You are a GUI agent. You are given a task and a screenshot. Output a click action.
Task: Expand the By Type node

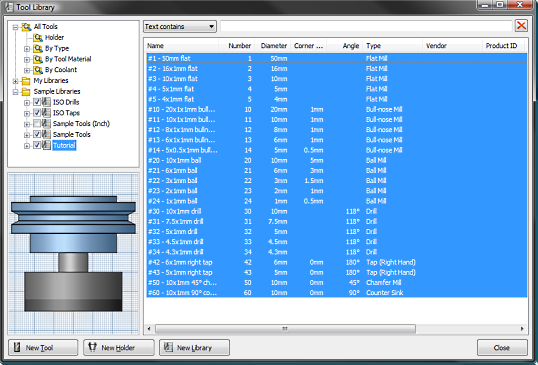(x=27, y=49)
